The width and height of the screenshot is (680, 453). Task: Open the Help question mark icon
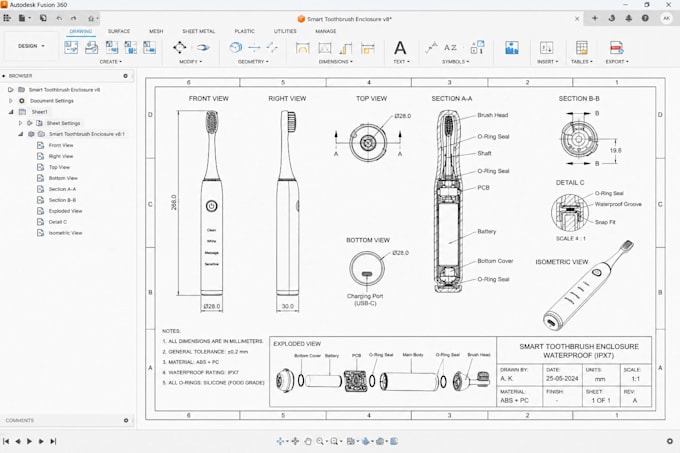tap(645, 18)
